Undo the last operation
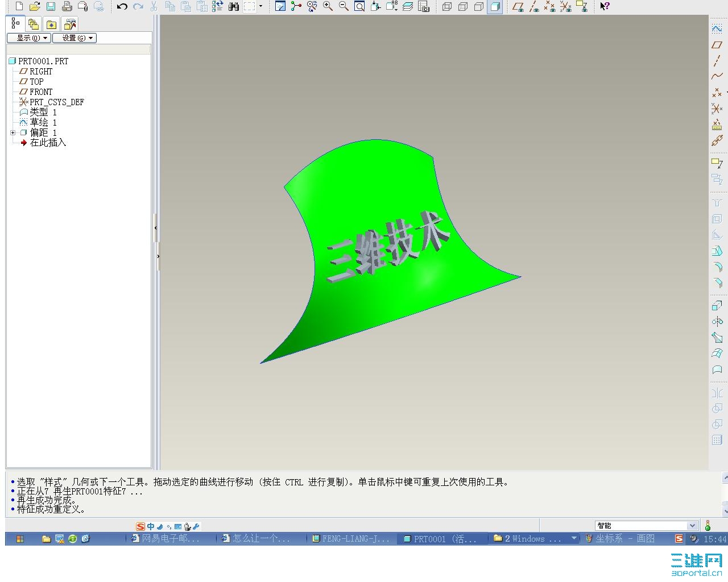The height and width of the screenshot is (582, 728). 122,6
